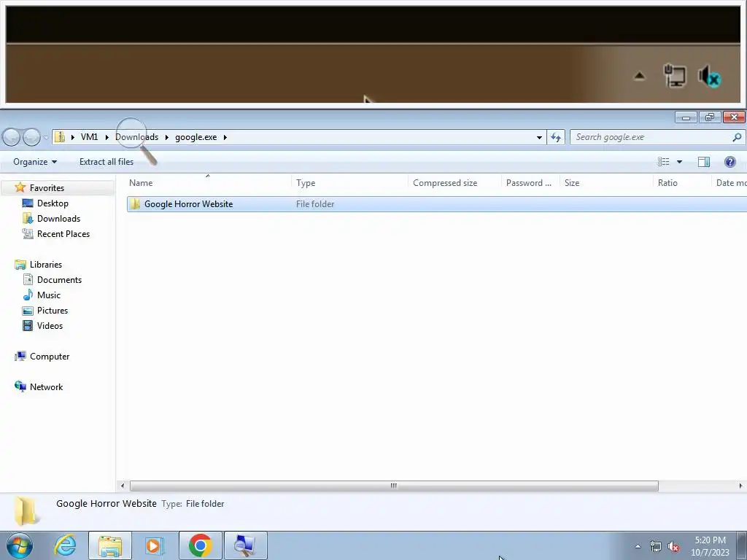Screen dimensions: 747x560
Task: Click Extract all files
Action: coord(107,162)
